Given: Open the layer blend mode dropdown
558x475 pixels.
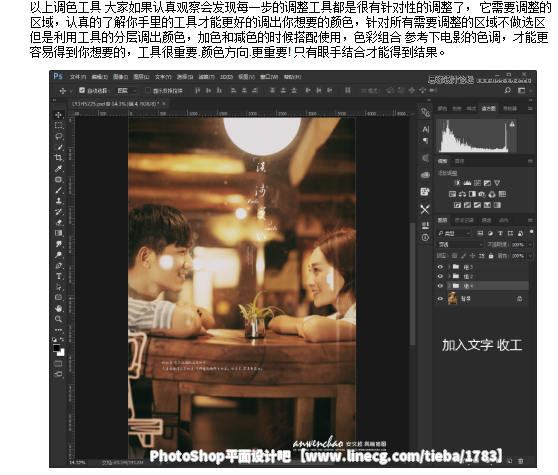Looking at the screenshot, I should tap(460, 245).
